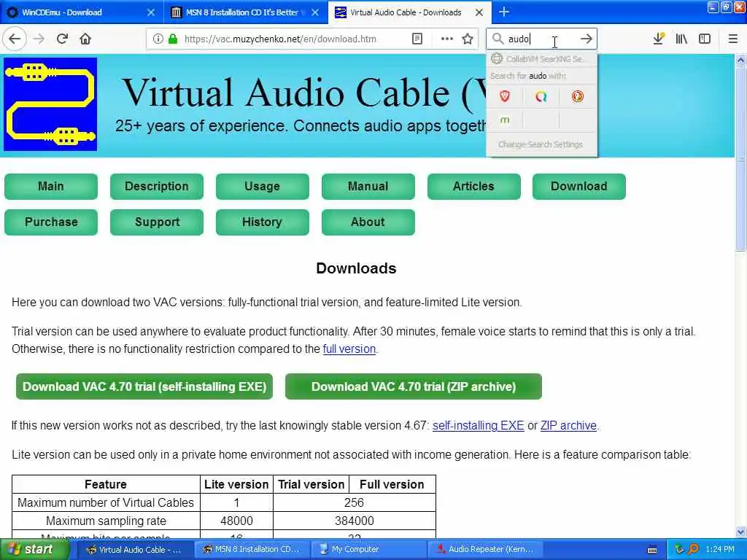Click the orange magnifier tray icon
Viewport: 747px width, 560px height.
tap(693, 550)
